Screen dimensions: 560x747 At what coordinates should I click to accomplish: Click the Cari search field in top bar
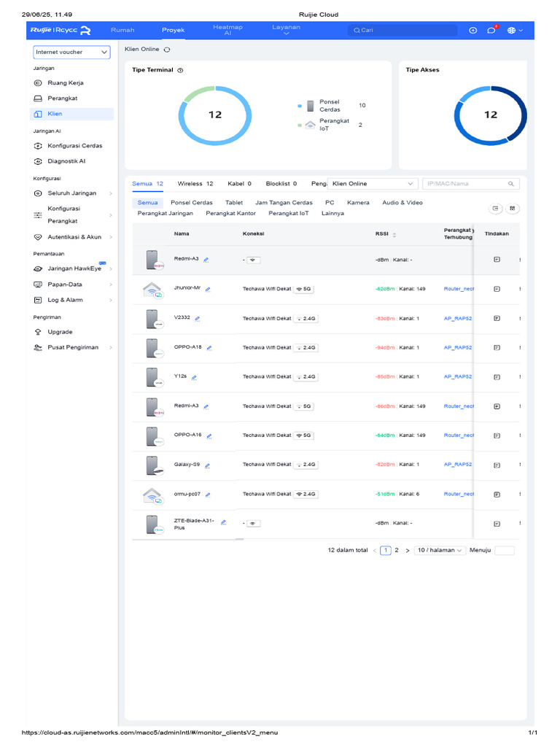pos(402,30)
